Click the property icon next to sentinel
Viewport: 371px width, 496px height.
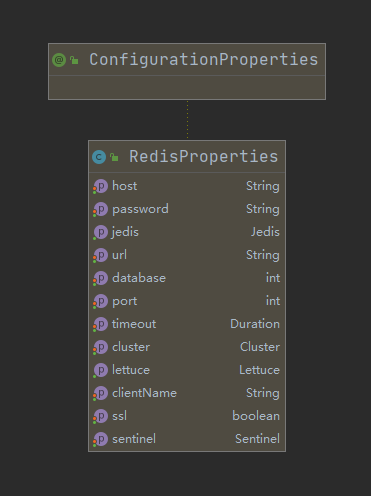[100, 439]
